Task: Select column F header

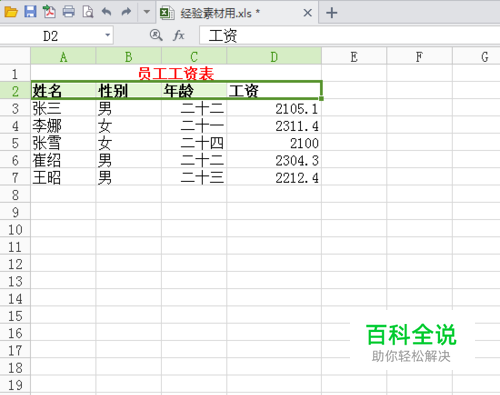Action: 419,57
